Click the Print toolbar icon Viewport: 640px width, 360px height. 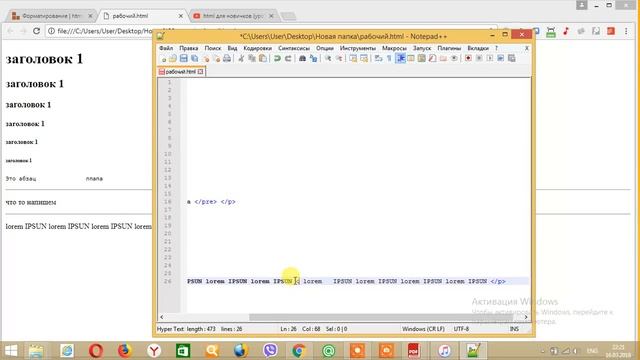227,58
